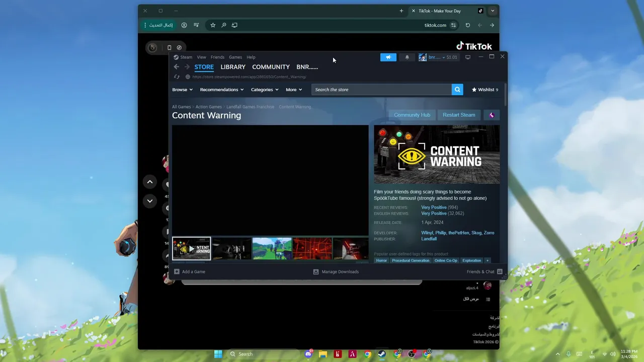Image resolution: width=644 pixels, height=362 pixels.
Task: Go forward in Steam navigation
Action: coord(187,67)
